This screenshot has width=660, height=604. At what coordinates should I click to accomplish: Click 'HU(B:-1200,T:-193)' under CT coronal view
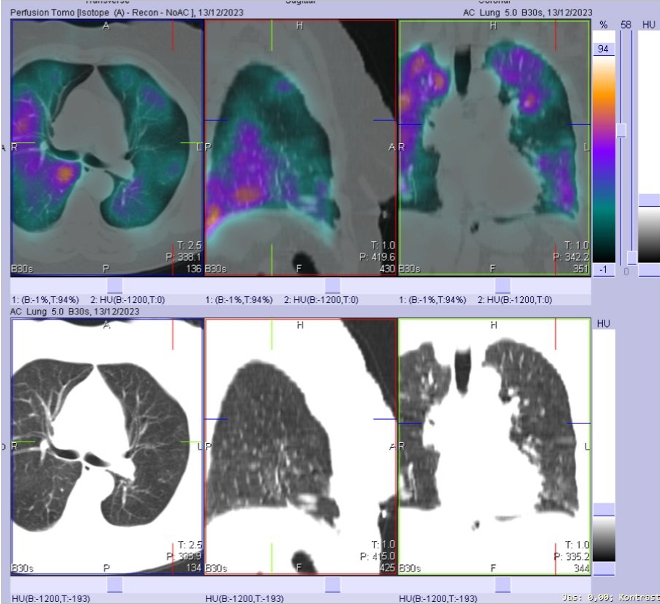438,599
